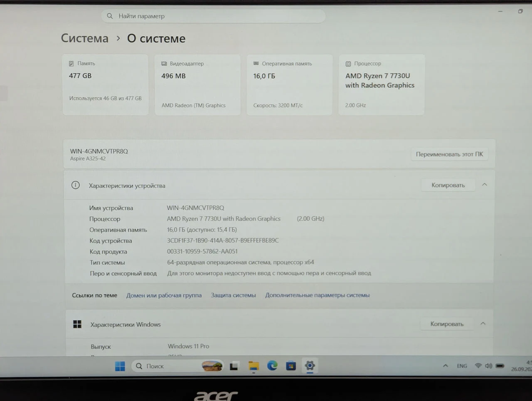The image size is (532, 401).
Task: Open the volume speaker tray icon
Action: 488,366
